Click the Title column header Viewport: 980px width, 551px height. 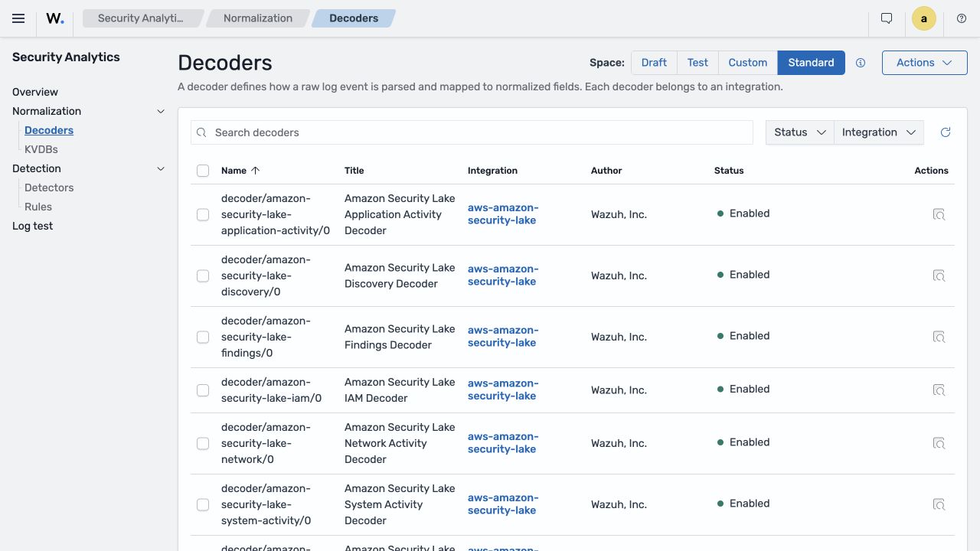[354, 171]
